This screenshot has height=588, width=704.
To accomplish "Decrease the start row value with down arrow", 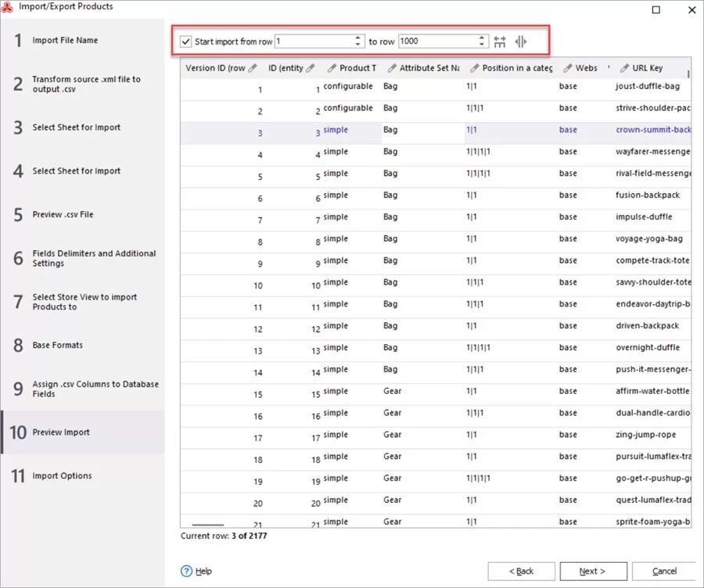I will tap(357, 45).
